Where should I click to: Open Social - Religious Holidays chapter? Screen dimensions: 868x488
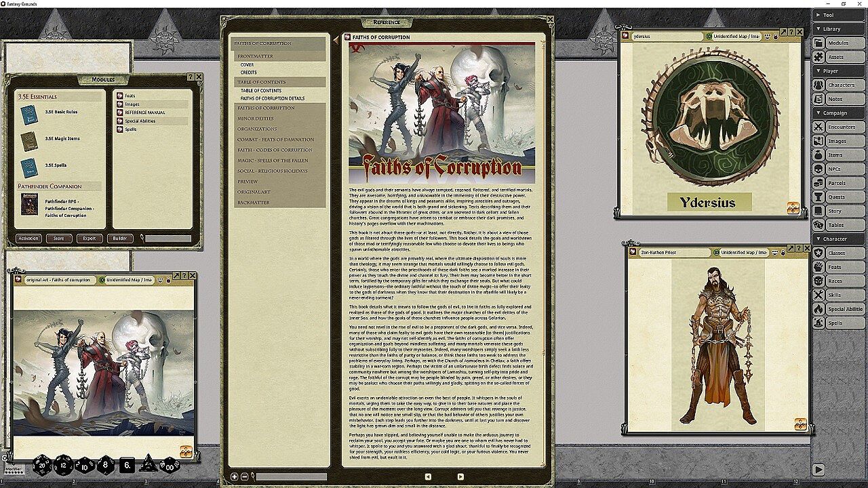(x=279, y=171)
